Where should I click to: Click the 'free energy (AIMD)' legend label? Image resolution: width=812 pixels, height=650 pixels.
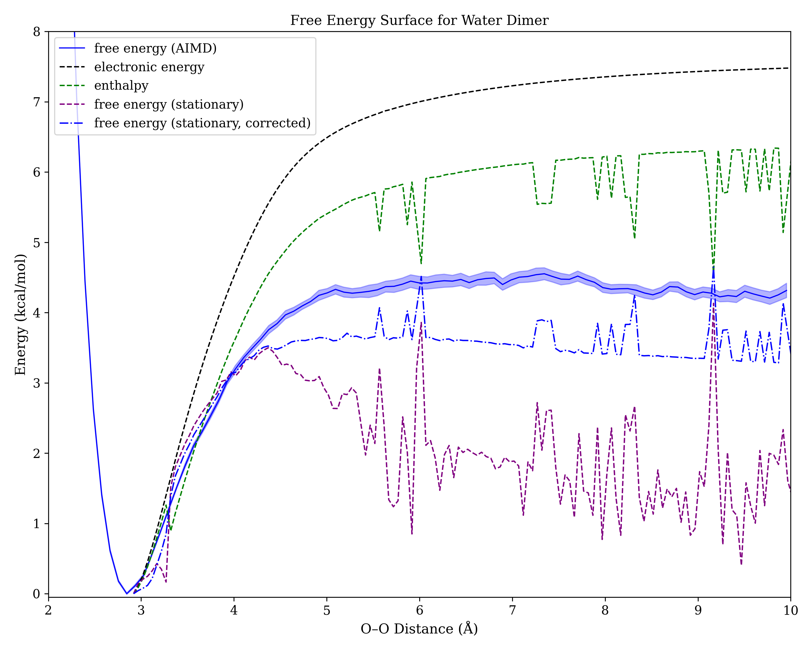(x=155, y=48)
